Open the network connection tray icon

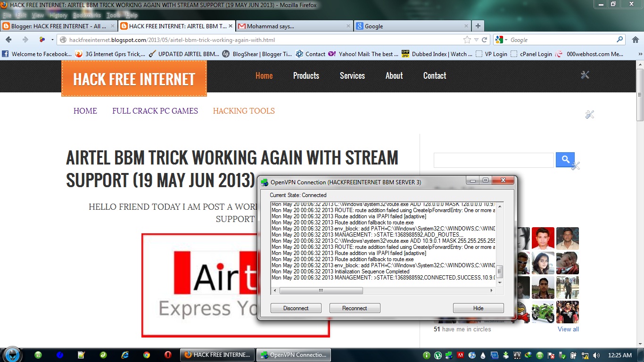click(585, 355)
